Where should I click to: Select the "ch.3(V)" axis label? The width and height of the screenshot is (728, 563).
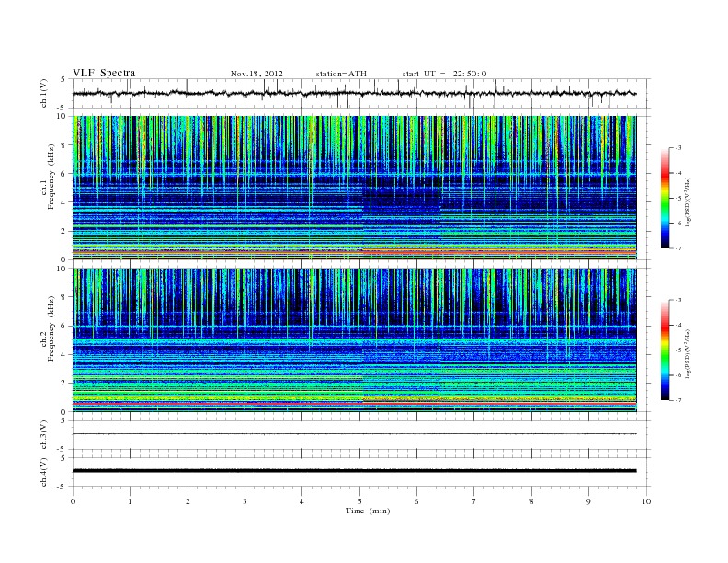44,435
